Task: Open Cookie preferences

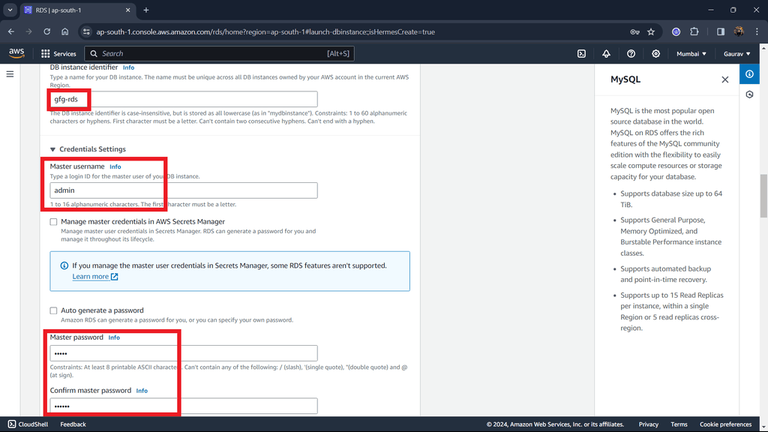Action: click(x=725, y=424)
